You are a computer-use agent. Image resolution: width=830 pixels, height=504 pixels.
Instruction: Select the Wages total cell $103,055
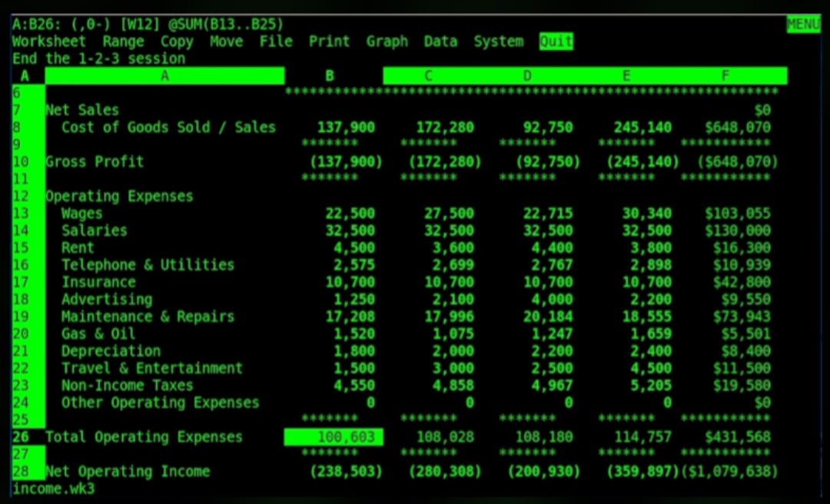click(x=737, y=214)
